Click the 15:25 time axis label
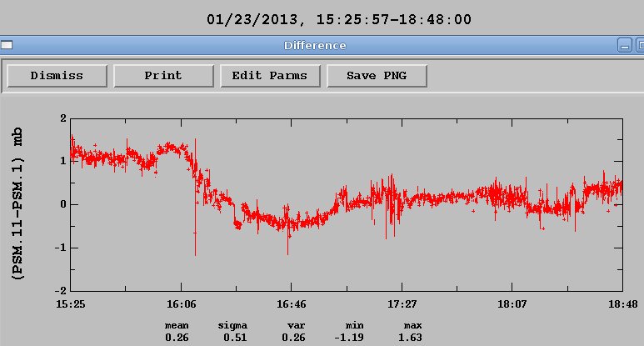 71,304
